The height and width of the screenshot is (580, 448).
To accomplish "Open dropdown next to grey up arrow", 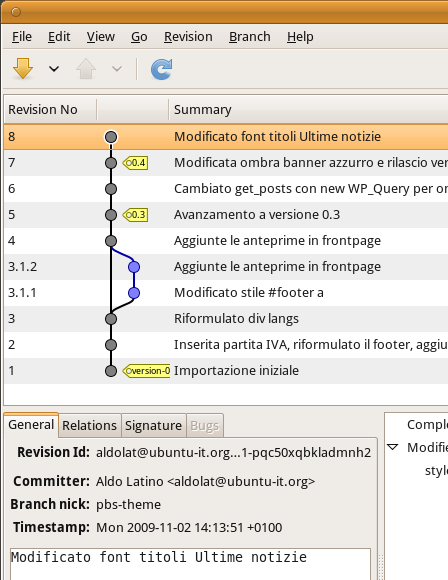I will [117, 69].
